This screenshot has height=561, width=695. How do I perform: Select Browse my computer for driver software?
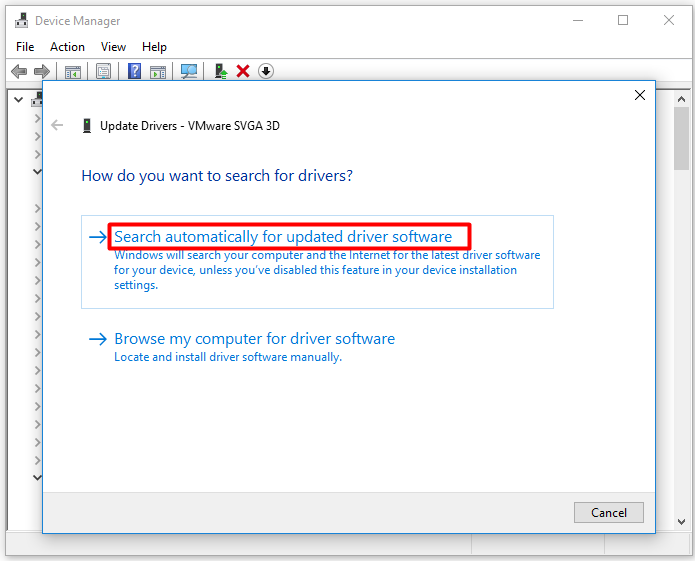[254, 339]
